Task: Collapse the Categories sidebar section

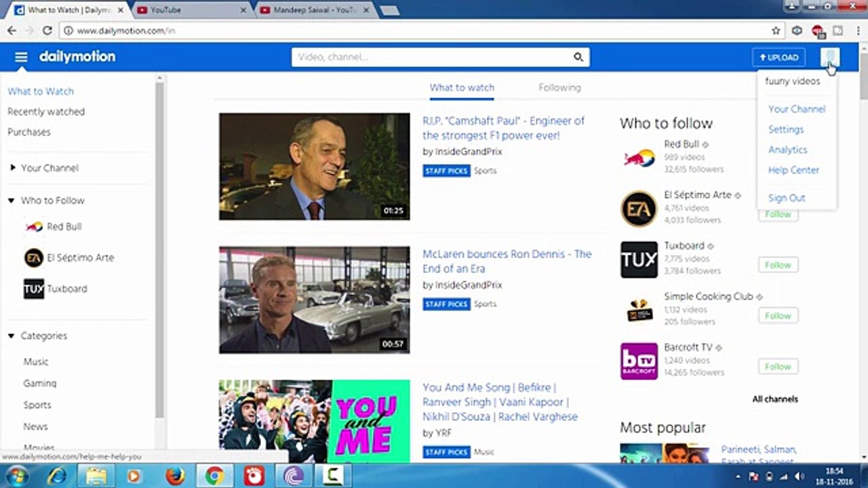Action: pos(12,336)
